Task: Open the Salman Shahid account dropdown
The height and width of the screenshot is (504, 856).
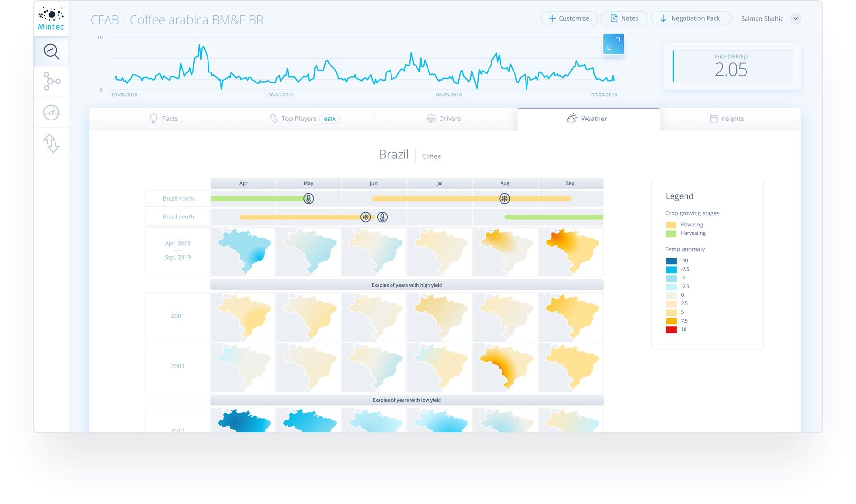Action: coord(795,18)
